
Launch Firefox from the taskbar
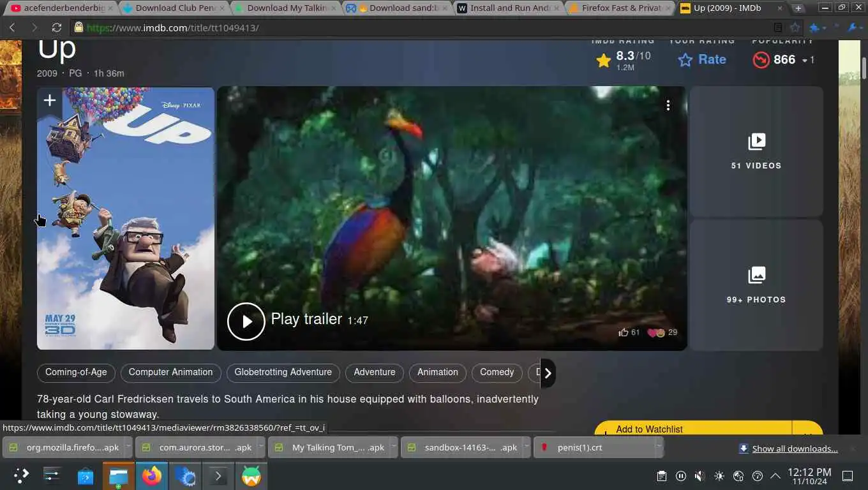(152, 476)
